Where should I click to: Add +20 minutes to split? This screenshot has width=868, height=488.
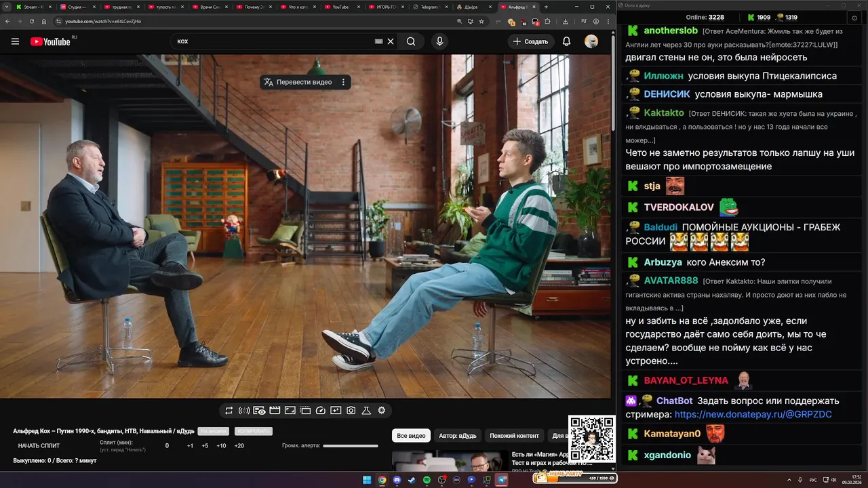[239, 446]
